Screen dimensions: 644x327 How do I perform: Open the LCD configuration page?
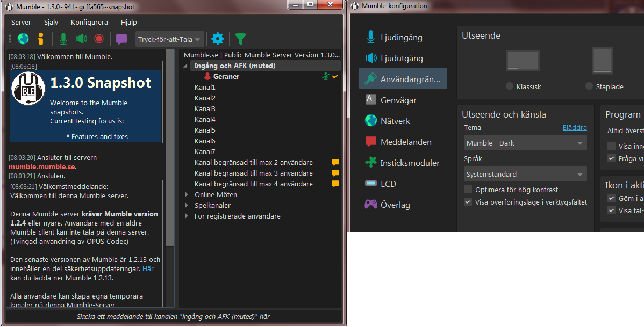point(403,184)
